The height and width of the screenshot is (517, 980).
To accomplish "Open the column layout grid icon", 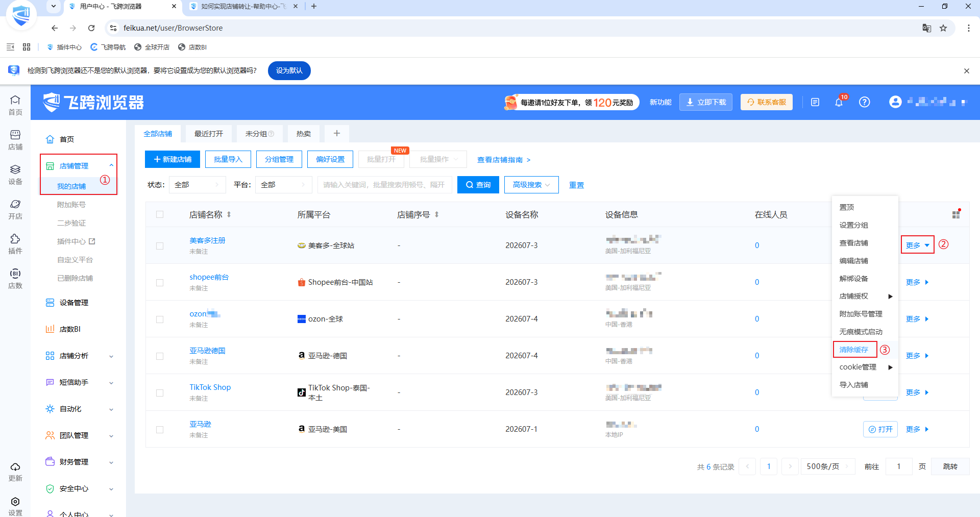I will [956, 214].
